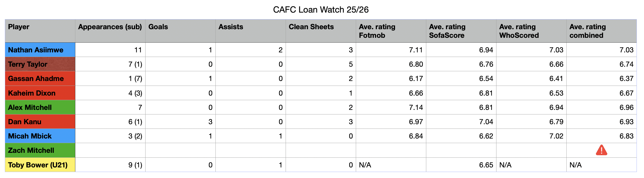Screen dimensions: 644x178
Task: Select the Dan Kanu player cell
Action: point(40,122)
